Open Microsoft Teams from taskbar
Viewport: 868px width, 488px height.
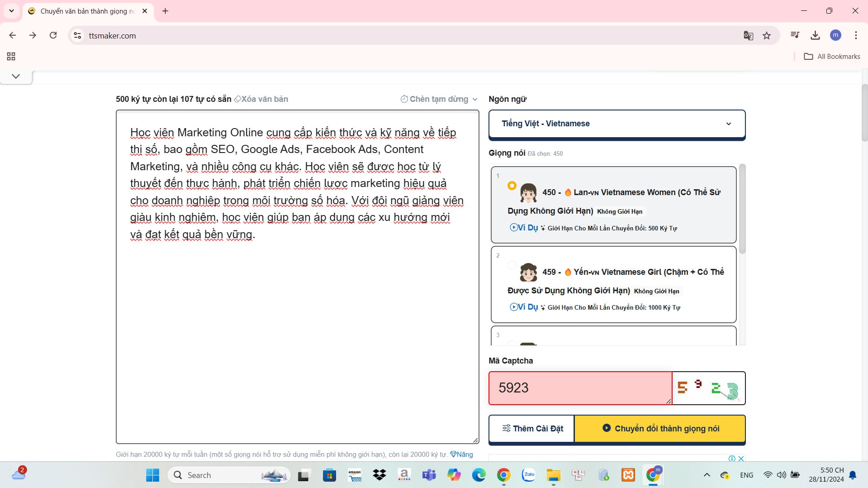(429, 475)
